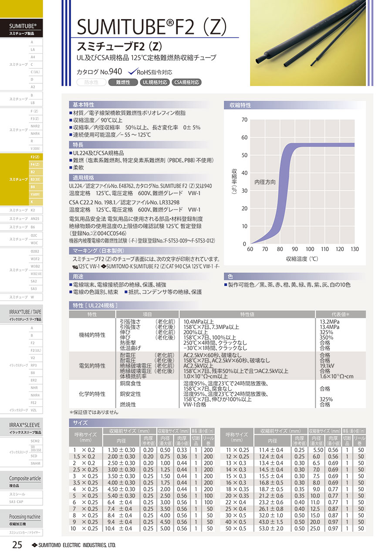
Task: Open the Composite article section header
Action: click(25, 480)
